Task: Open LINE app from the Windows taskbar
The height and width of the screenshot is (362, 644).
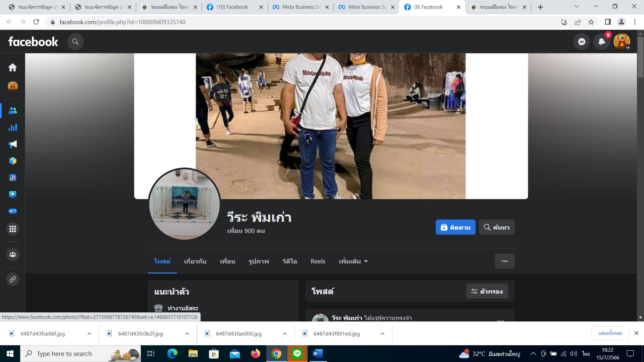Action: click(297, 354)
